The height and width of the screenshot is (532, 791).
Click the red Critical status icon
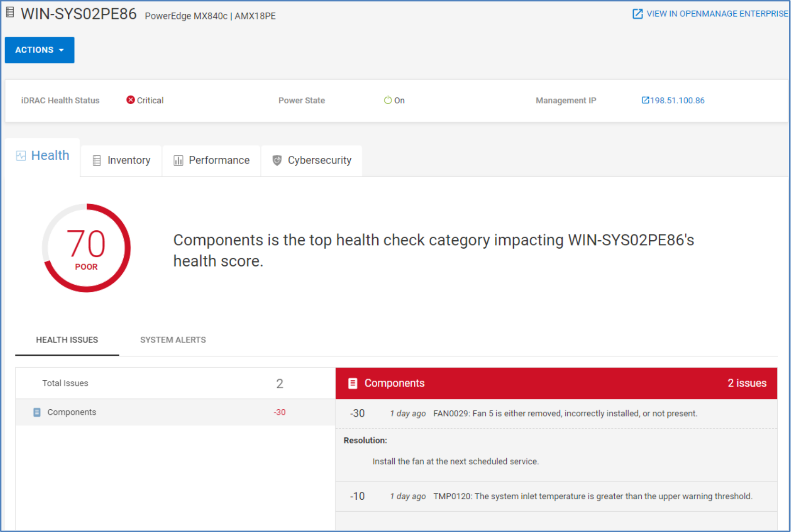(x=130, y=100)
